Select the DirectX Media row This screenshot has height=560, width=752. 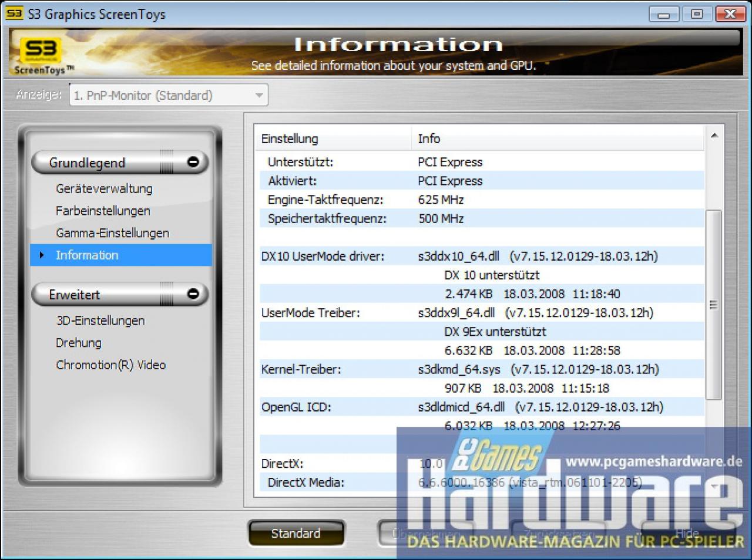click(482, 483)
